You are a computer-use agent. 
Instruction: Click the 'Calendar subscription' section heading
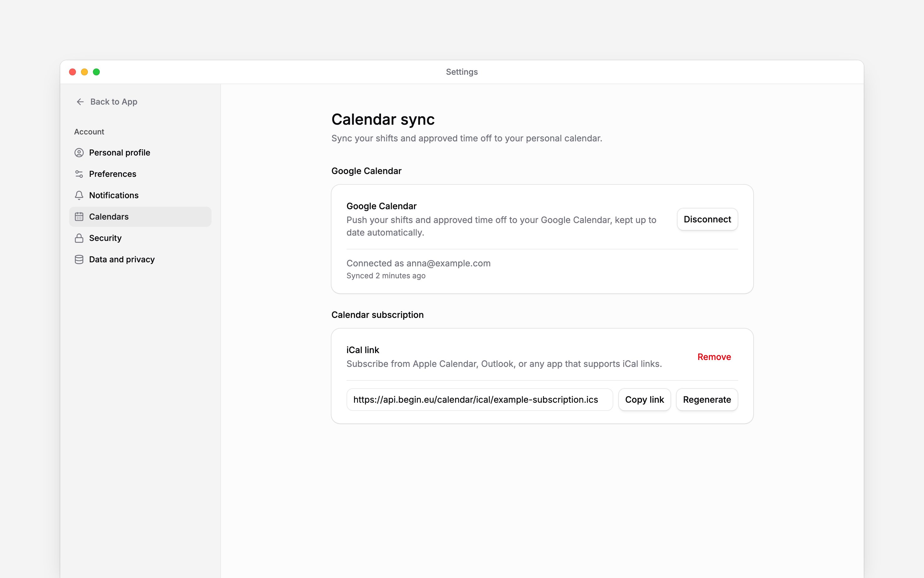(378, 315)
